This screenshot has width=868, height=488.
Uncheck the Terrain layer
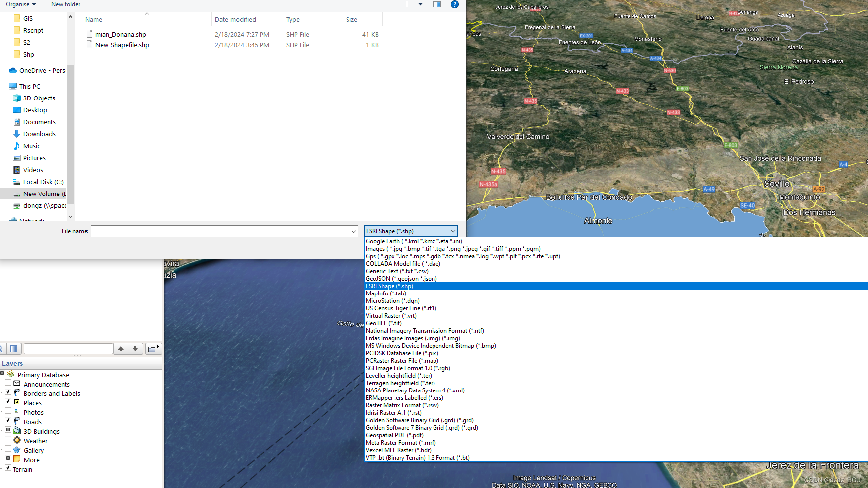point(8,468)
